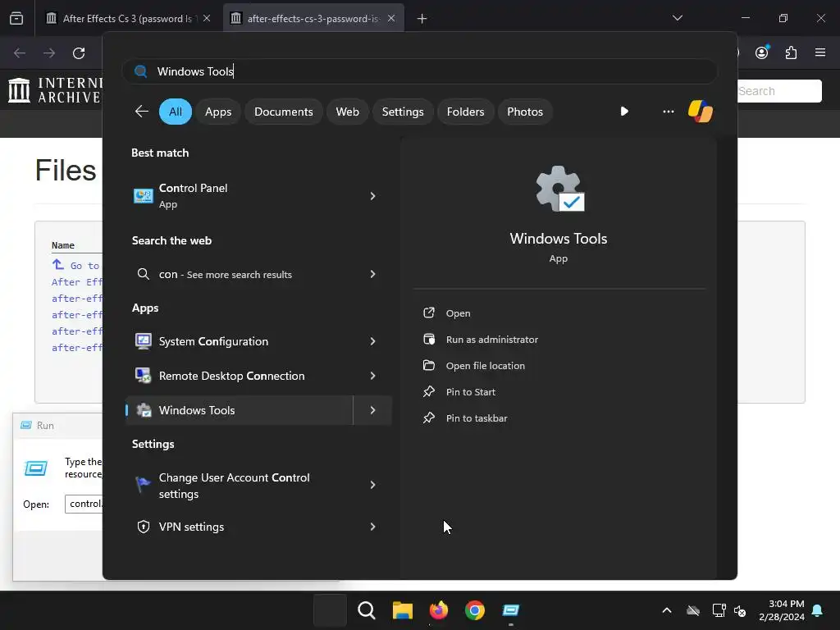Click the network display tray icon

click(x=719, y=610)
